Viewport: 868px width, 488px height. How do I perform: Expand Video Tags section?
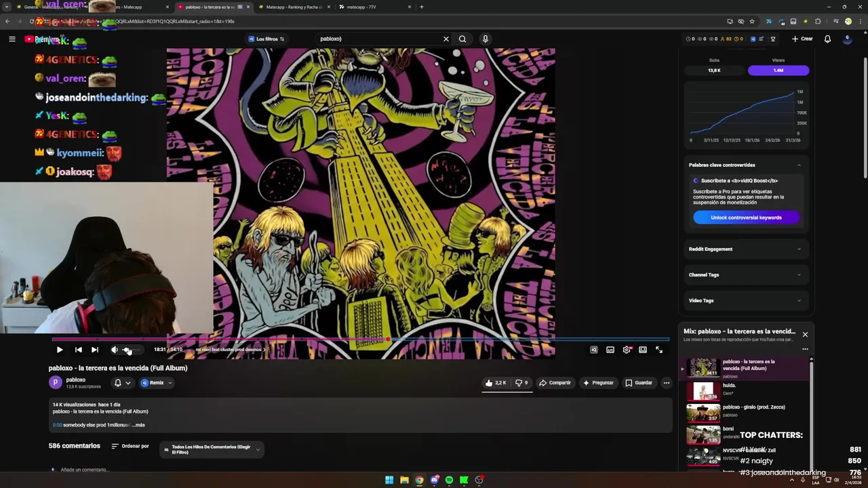point(745,300)
